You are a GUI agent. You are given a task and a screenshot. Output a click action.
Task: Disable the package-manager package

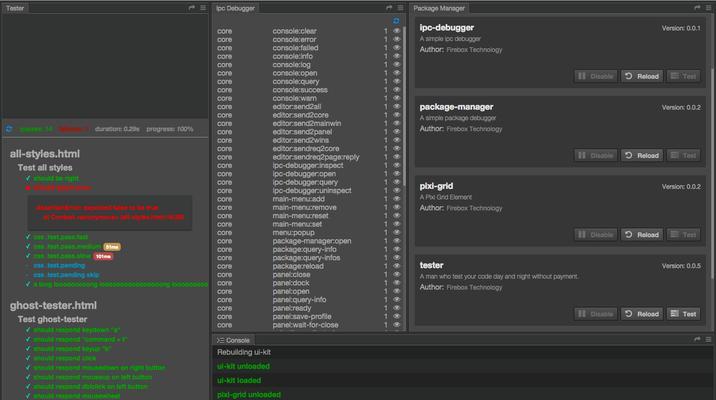pos(596,156)
